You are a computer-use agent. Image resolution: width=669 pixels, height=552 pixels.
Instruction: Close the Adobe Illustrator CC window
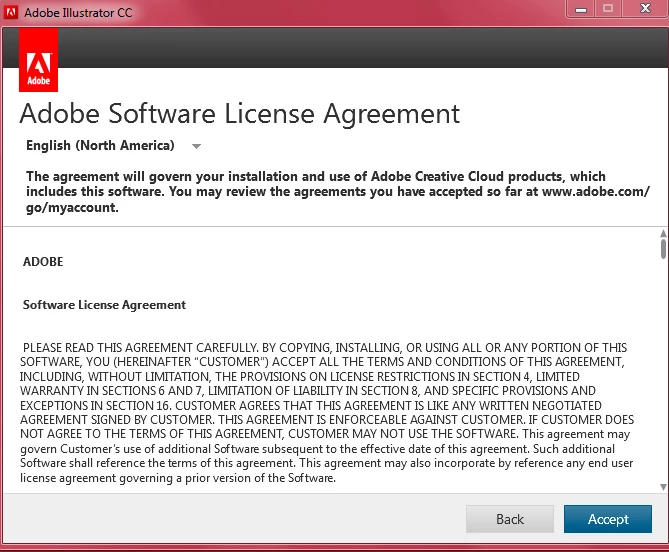click(x=645, y=9)
